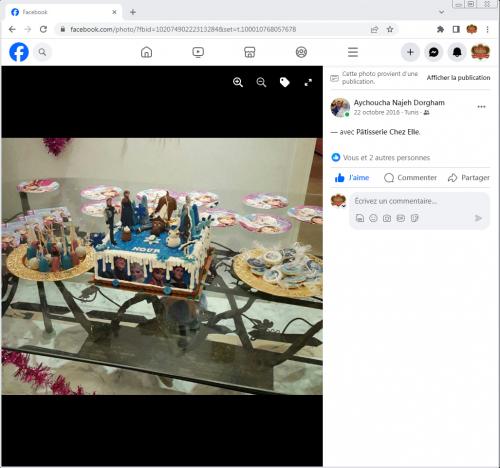Open the Groups icon
This screenshot has height=468, width=500.
coord(301,52)
